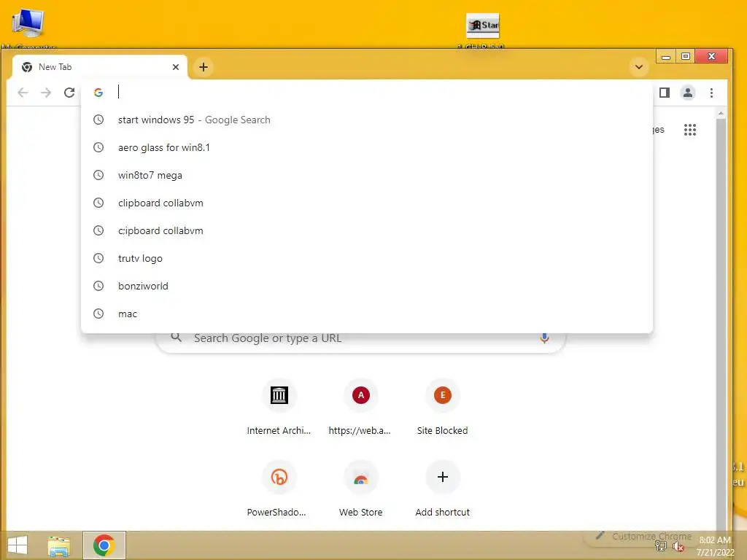747x560 pixels.
Task: Select the Start desktop shortcut icon
Action: (482, 29)
